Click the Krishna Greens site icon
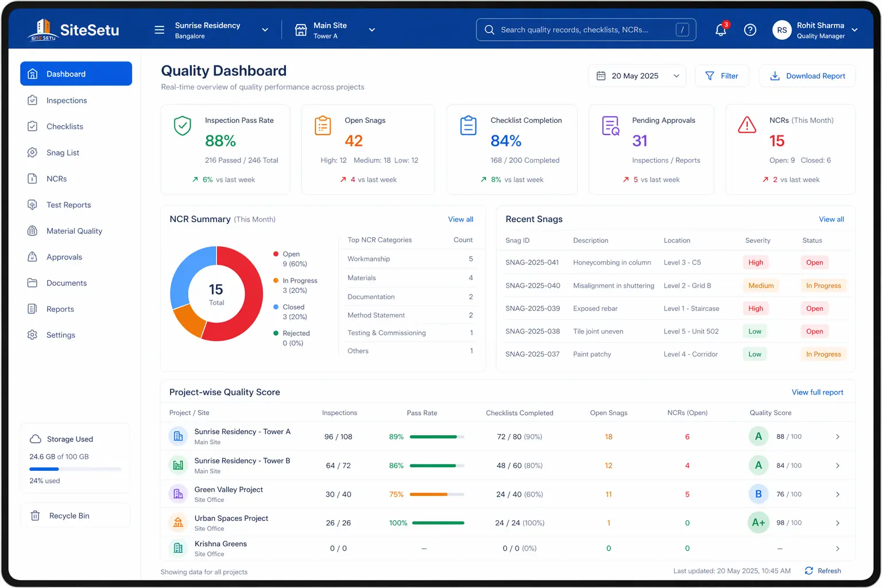The width and height of the screenshot is (882, 588). pyautogui.click(x=178, y=548)
